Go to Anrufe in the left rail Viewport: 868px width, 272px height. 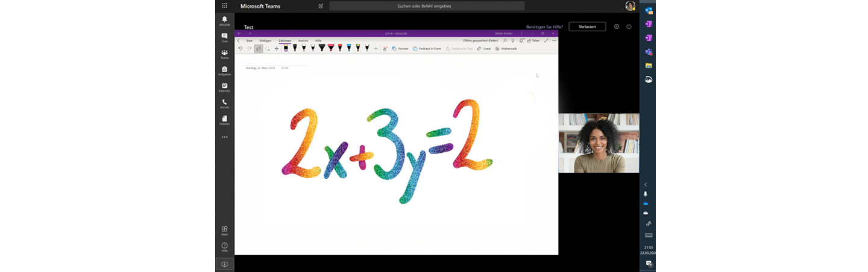(224, 104)
